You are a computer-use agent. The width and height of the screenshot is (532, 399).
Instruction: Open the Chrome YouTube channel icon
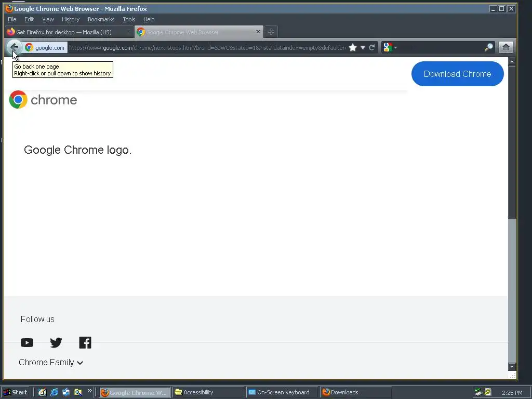27,343
